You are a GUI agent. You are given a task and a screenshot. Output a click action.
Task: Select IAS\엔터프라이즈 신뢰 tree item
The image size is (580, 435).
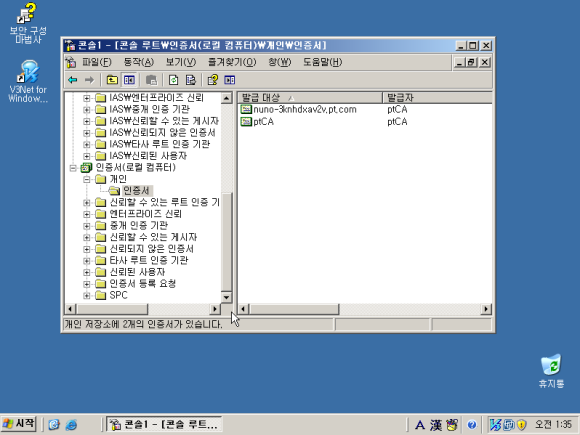point(156,98)
